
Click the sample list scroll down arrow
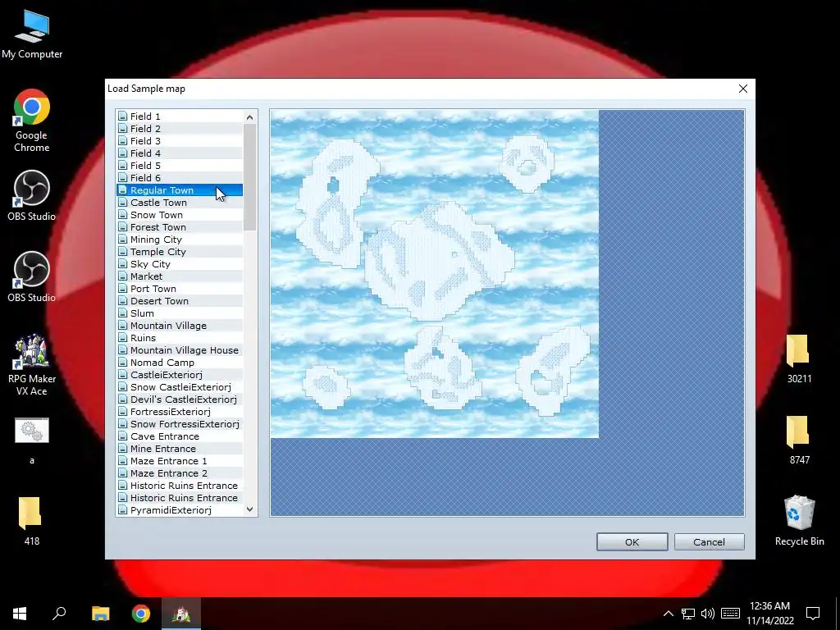[249, 509]
